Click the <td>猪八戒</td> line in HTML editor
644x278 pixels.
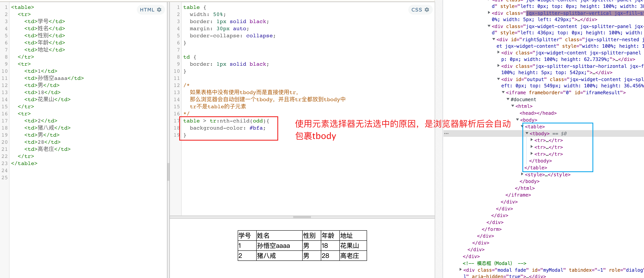point(48,128)
